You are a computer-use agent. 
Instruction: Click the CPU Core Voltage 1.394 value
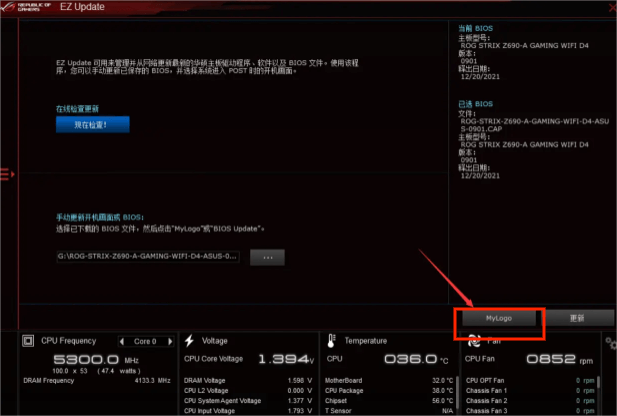click(x=282, y=359)
